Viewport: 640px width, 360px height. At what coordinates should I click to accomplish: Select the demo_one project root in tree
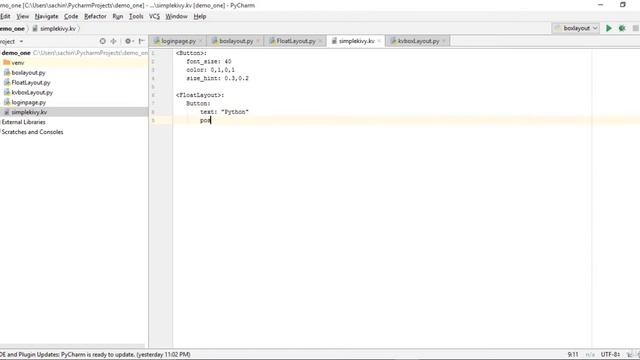tap(16, 53)
